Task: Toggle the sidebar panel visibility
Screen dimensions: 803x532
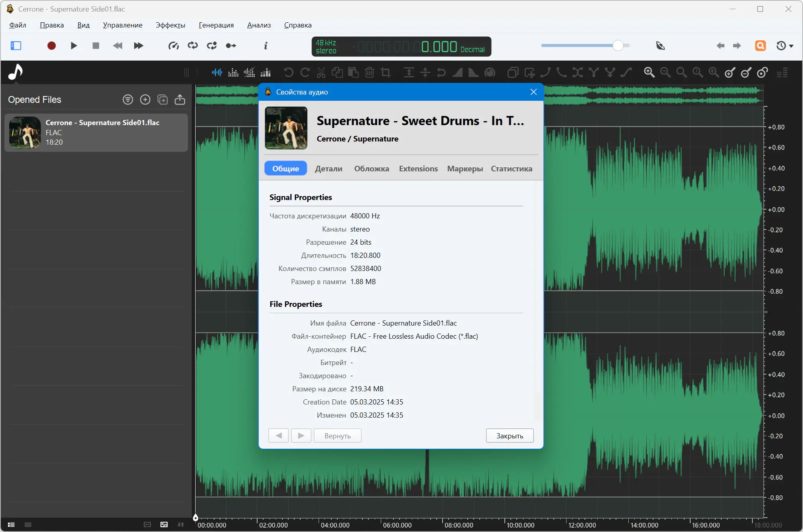Action: 16,46
